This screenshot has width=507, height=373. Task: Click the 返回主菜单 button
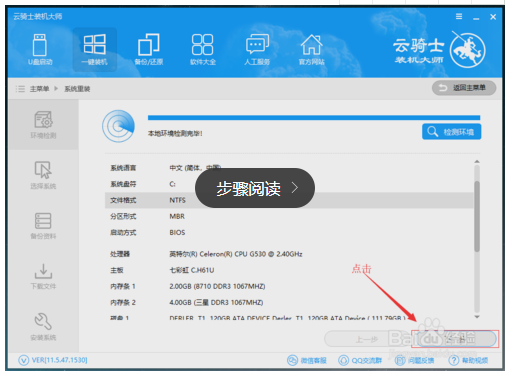click(464, 88)
